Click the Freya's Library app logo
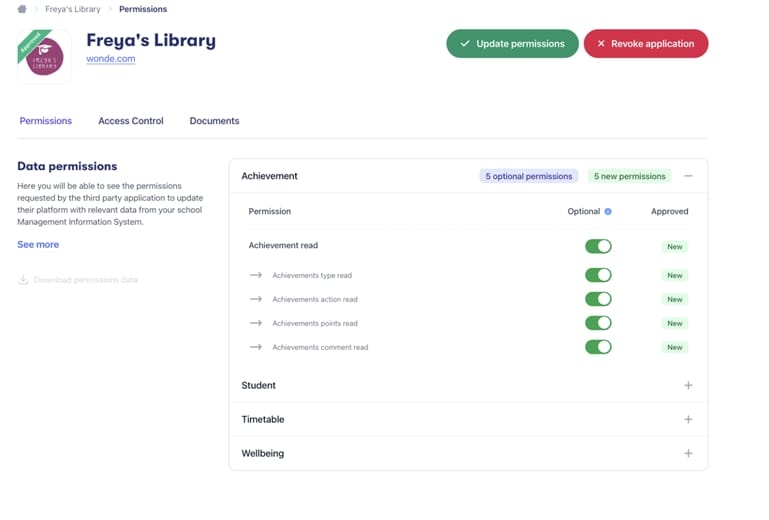 tap(44, 56)
